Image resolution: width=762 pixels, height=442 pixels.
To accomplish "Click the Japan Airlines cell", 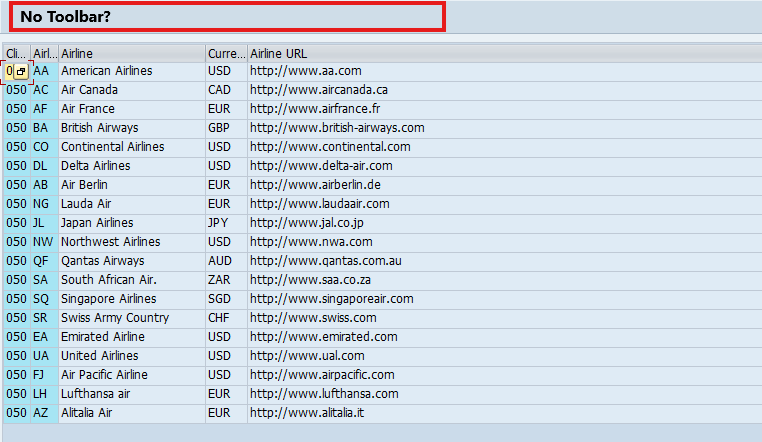I will point(132,222).
